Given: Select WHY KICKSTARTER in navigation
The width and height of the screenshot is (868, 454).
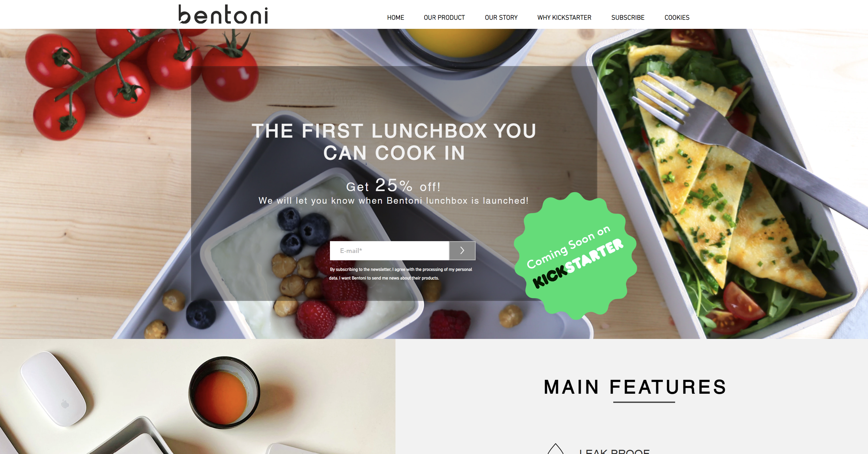Looking at the screenshot, I should click(x=564, y=18).
